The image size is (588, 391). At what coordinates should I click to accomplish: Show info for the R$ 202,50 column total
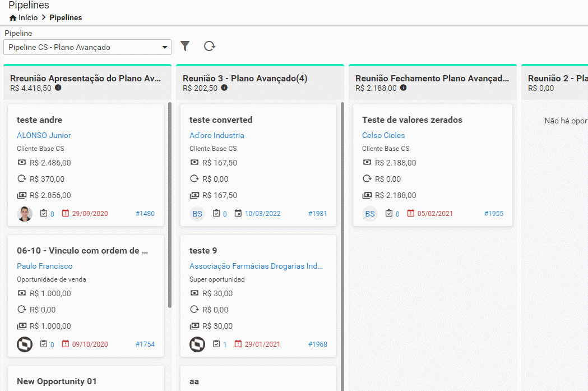224,88
